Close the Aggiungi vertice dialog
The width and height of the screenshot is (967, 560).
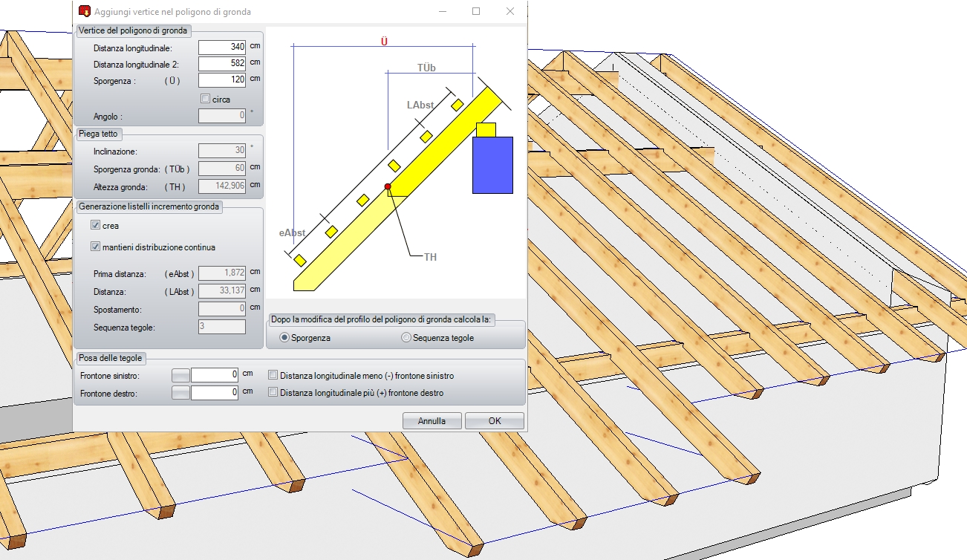[x=509, y=12]
